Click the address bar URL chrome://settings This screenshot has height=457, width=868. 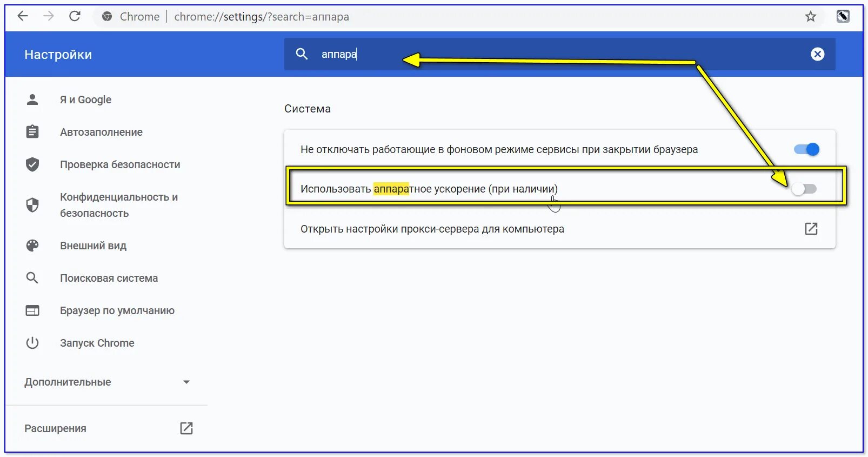pyautogui.click(x=262, y=17)
